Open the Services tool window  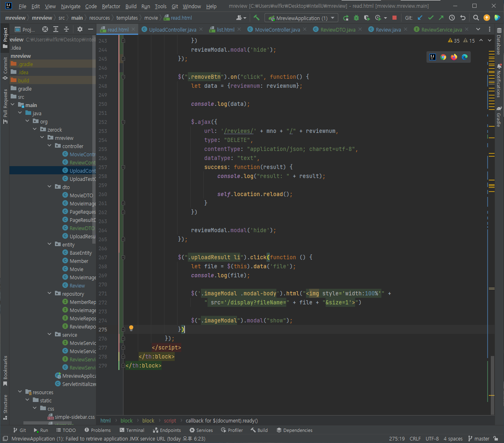pos(201,430)
